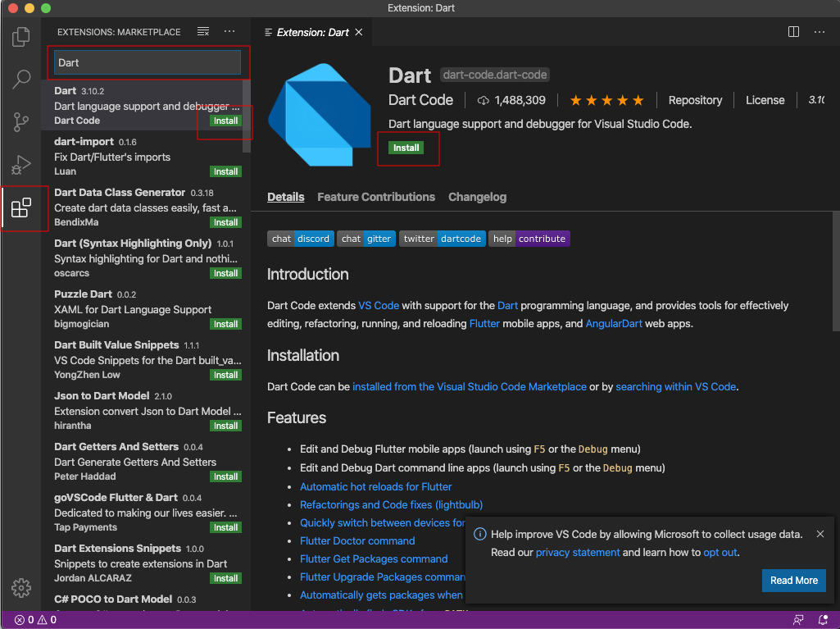Click the dart-code.dart-code identifier
This screenshot has width=840, height=629.
495,75
